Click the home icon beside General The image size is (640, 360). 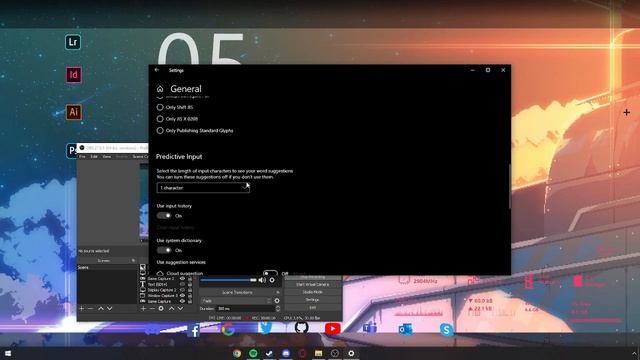click(160, 89)
